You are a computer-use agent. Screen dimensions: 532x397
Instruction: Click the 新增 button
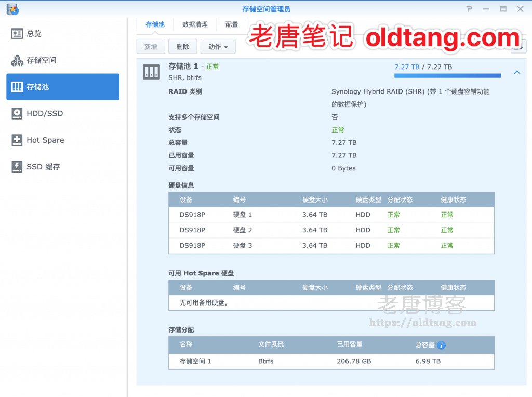(x=151, y=46)
